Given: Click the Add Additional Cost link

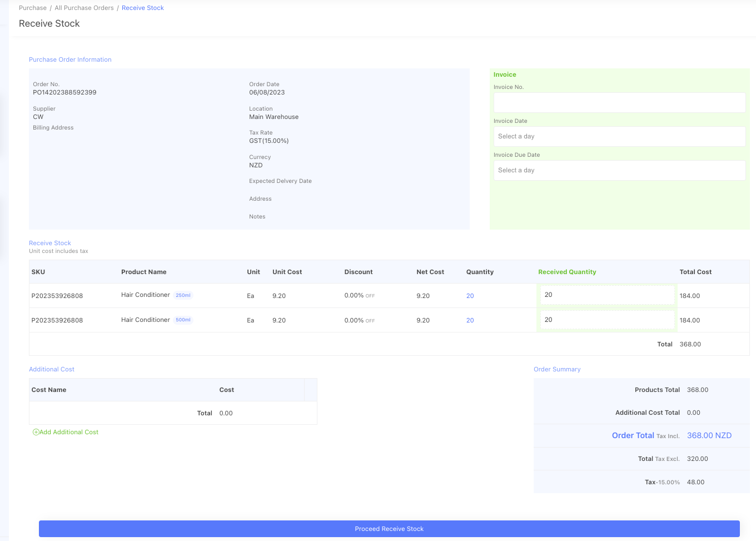Looking at the screenshot, I should [68, 432].
